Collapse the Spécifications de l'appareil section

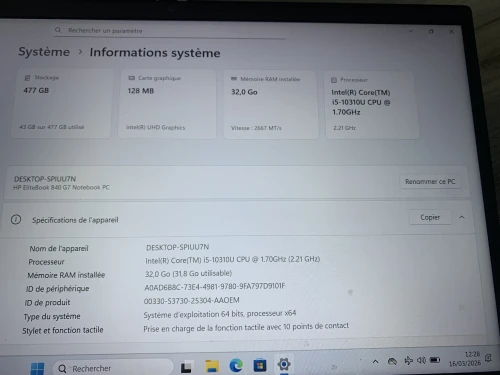coord(462,217)
